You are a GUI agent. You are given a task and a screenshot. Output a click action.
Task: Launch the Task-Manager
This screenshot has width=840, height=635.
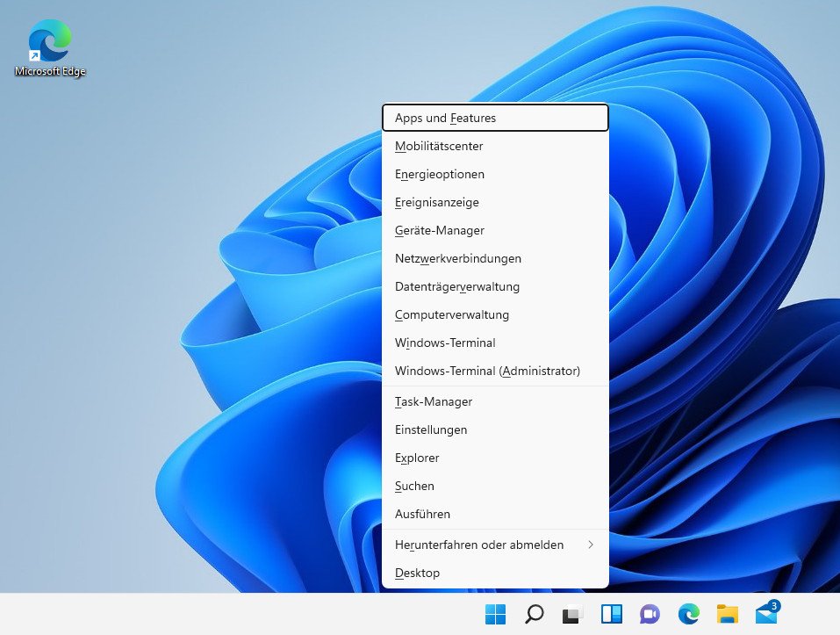click(434, 401)
